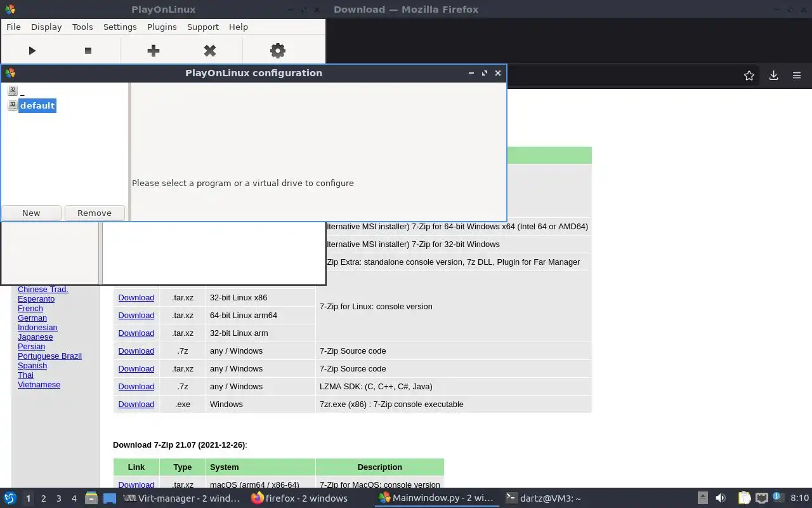Open the German language link
The width and height of the screenshot is (812, 508).
tap(32, 317)
